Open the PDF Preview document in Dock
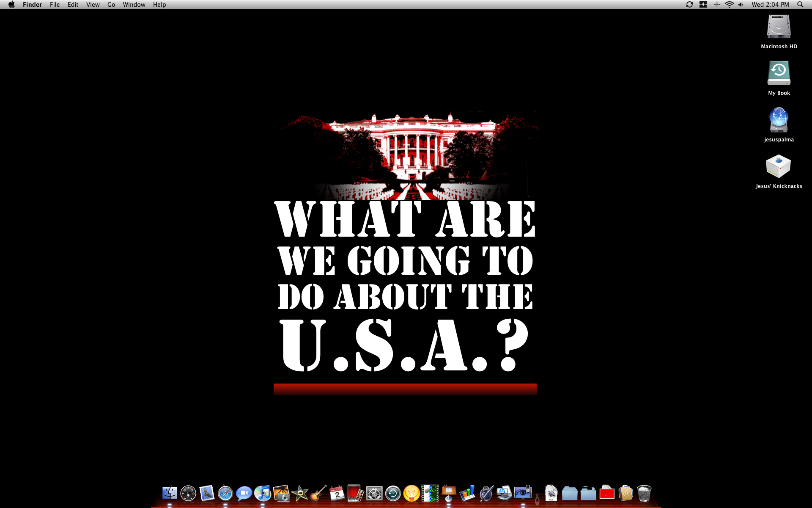 [551, 493]
